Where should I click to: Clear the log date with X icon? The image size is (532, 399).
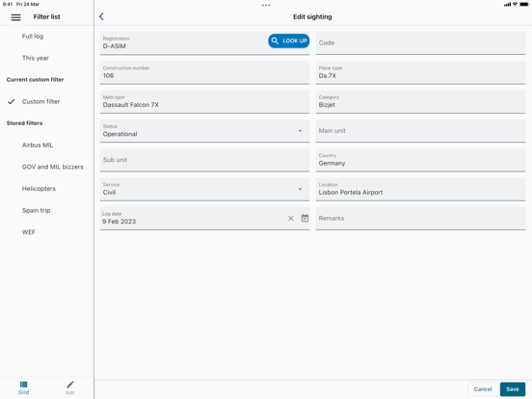coord(291,219)
